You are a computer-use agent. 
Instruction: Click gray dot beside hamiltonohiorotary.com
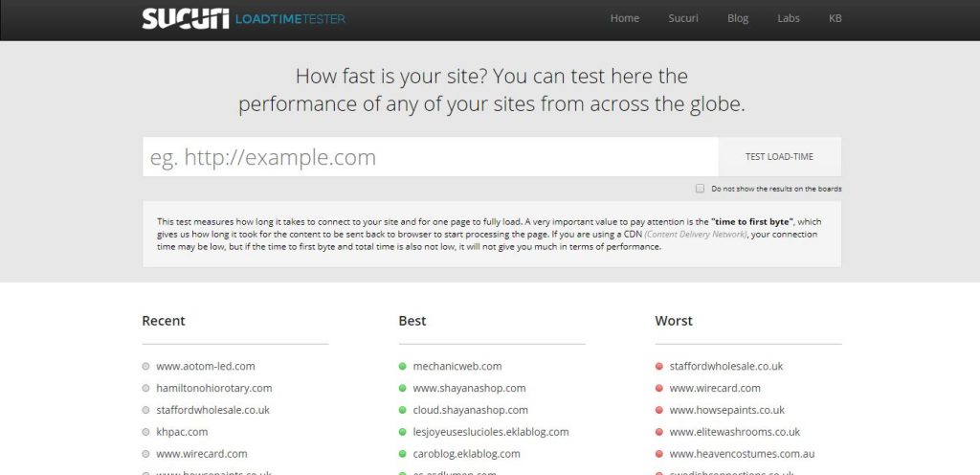145,388
